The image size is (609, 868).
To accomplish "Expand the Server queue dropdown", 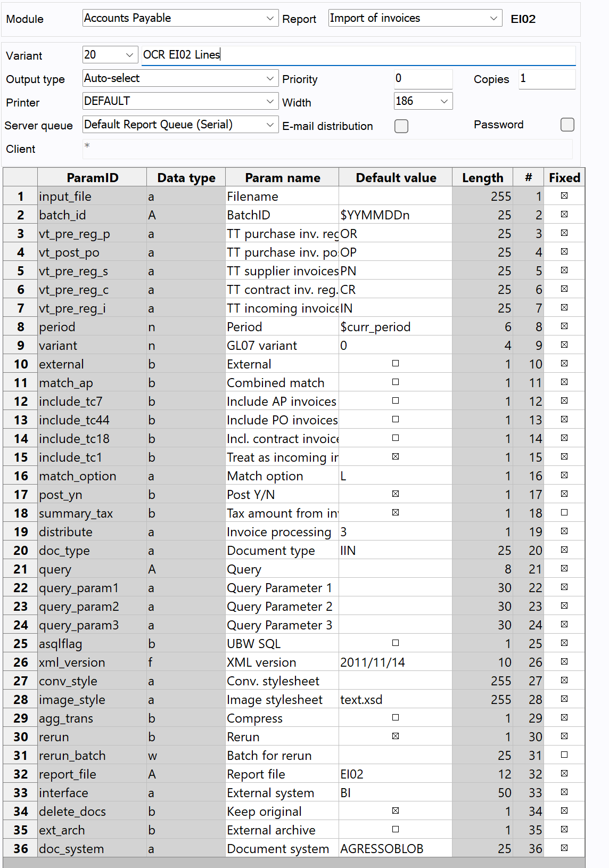I will tap(270, 125).
